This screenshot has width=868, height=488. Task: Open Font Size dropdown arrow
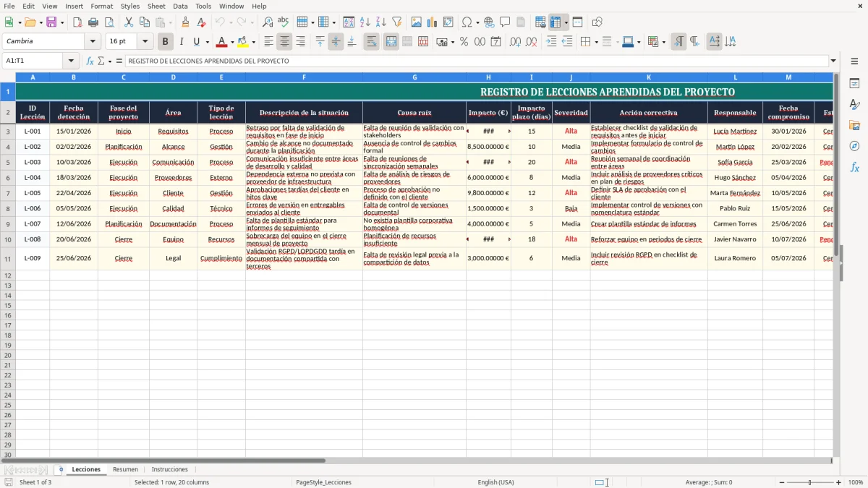tap(145, 42)
